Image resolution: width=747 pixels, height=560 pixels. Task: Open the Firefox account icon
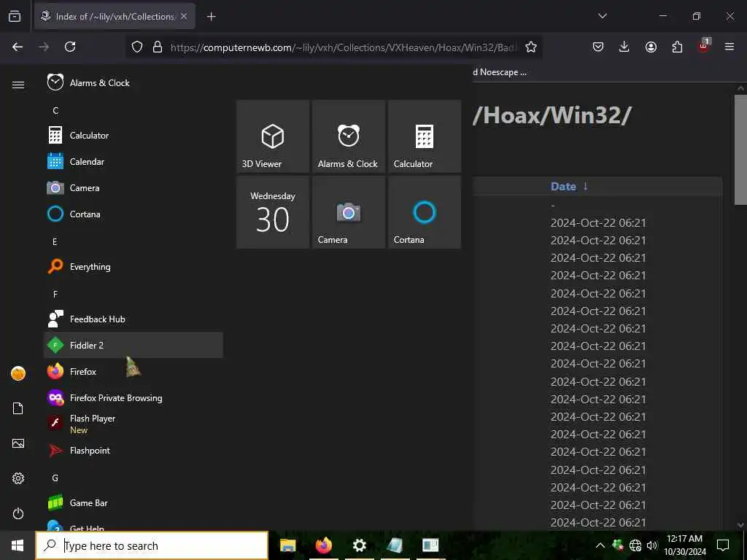[x=651, y=47]
